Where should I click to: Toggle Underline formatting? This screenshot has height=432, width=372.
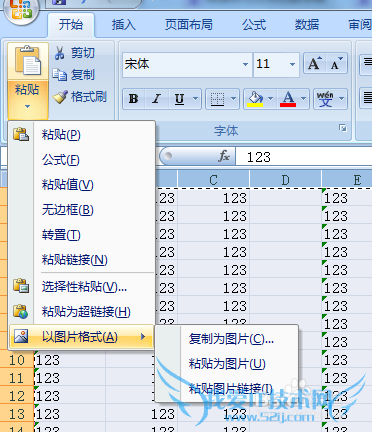click(179, 99)
